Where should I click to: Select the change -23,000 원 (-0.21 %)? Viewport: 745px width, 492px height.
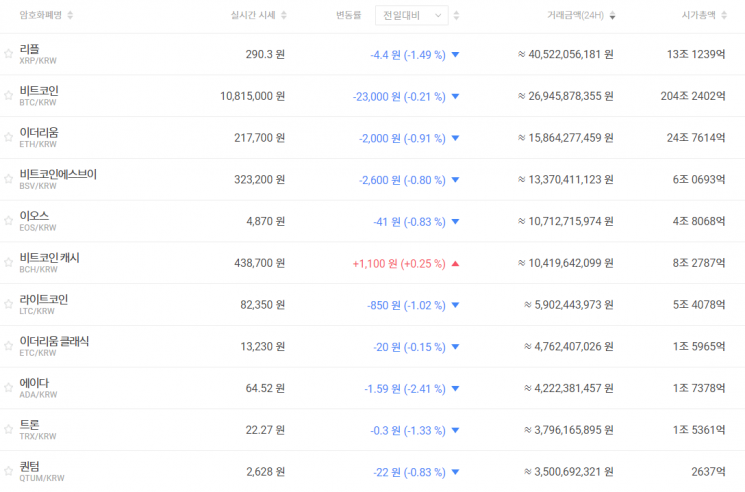coord(399,97)
